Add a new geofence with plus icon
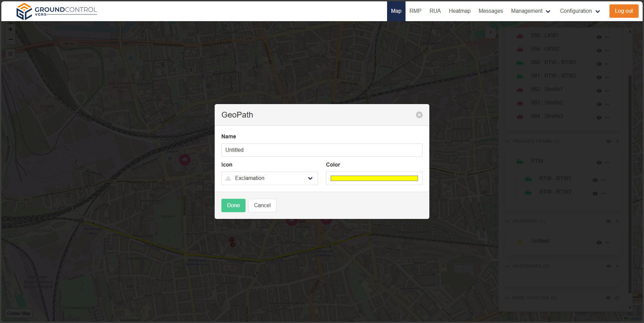 pos(617,266)
